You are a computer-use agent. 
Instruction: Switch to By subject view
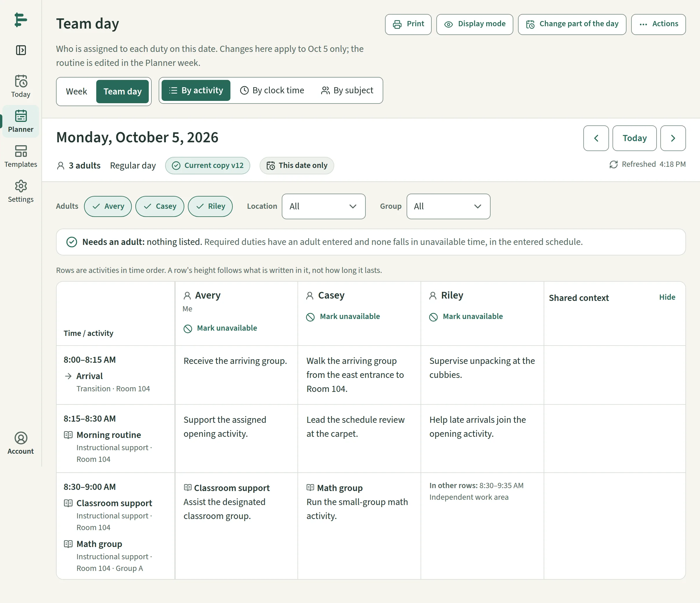(x=347, y=90)
